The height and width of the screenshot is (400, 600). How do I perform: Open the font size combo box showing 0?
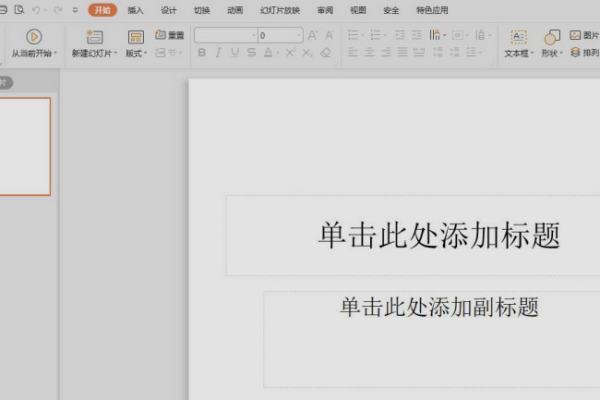coord(280,36)
